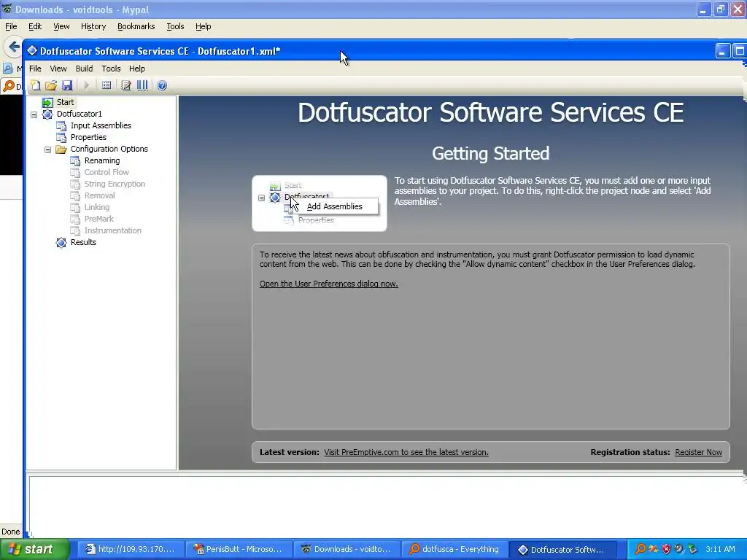Click the Build Project play arrow icon
The height and width of the screenshot is (560, 747).
tap(87, 85)
